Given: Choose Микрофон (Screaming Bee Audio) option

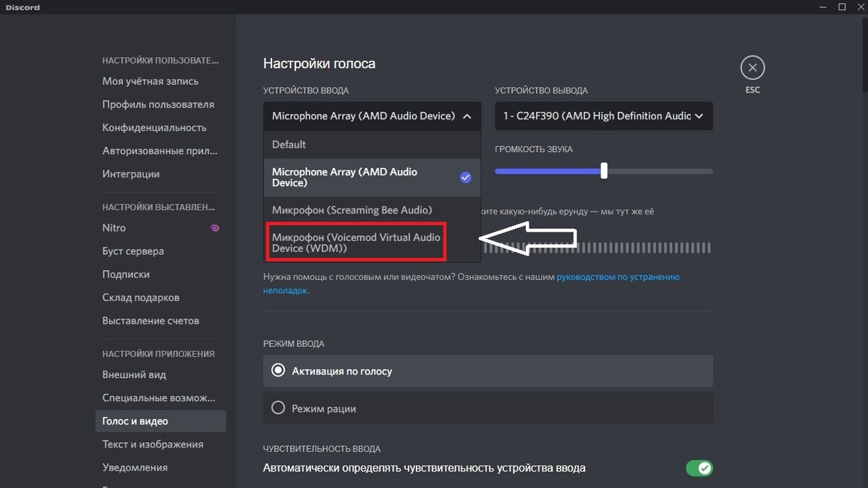Looking at the screenshot, I should [x=372, y=210].
